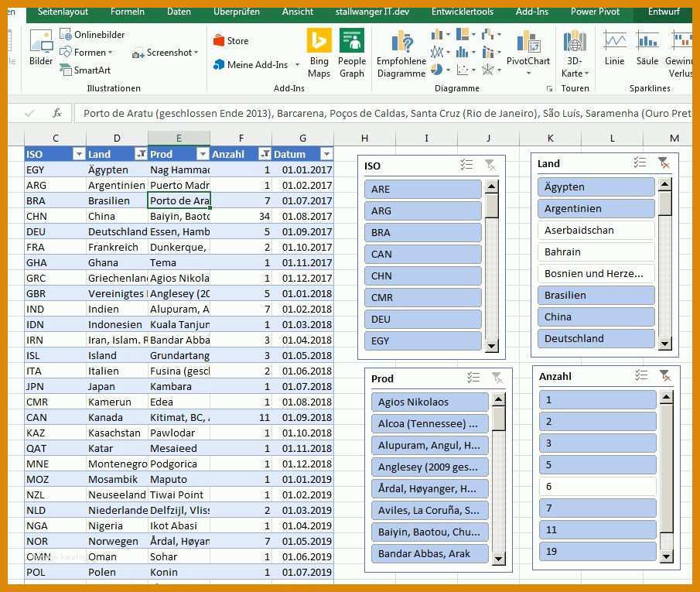Screen dimensions: 700x592
Task: Insert a Säule sparkline
Action: point(647,48)
